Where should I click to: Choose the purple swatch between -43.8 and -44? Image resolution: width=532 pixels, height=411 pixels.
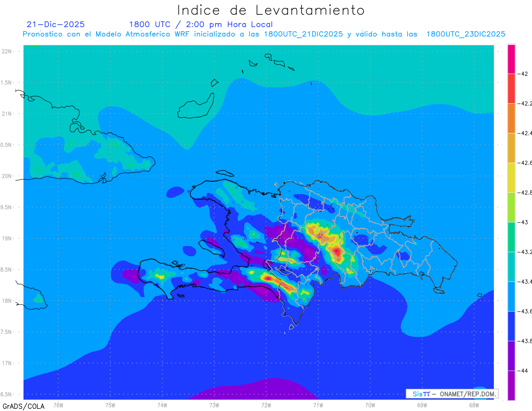coord(511,356)
